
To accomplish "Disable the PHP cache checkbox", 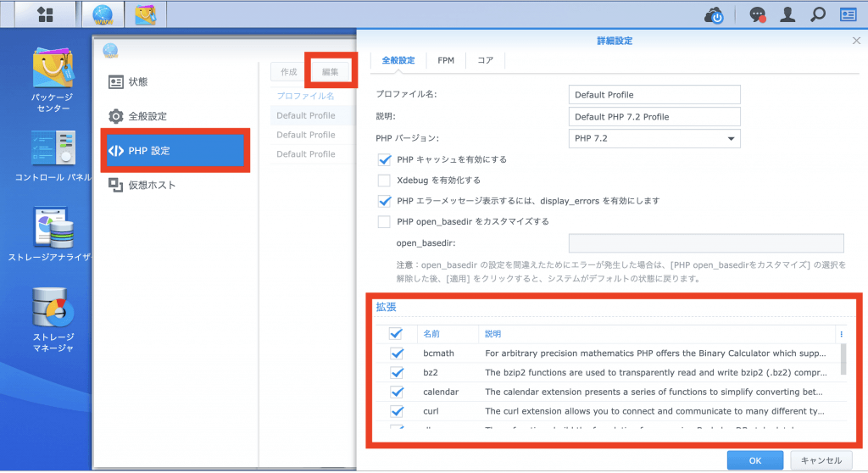I will coord(384,159).
